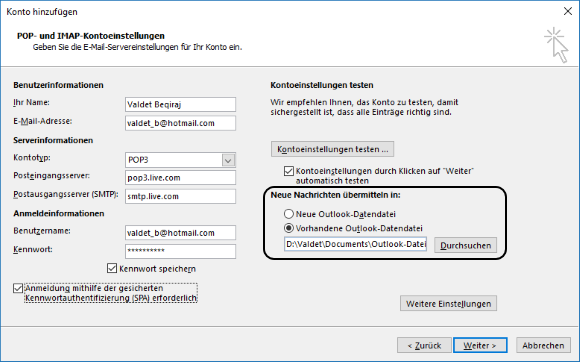
Task: Click the Posteingangsserver input field
Action: coord(180,177)
